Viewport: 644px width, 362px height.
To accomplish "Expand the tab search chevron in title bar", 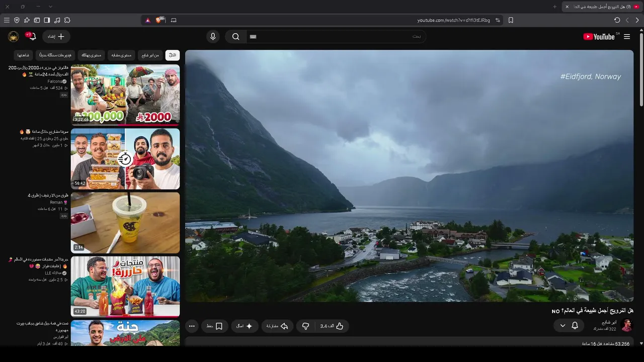I will [50, 7].
